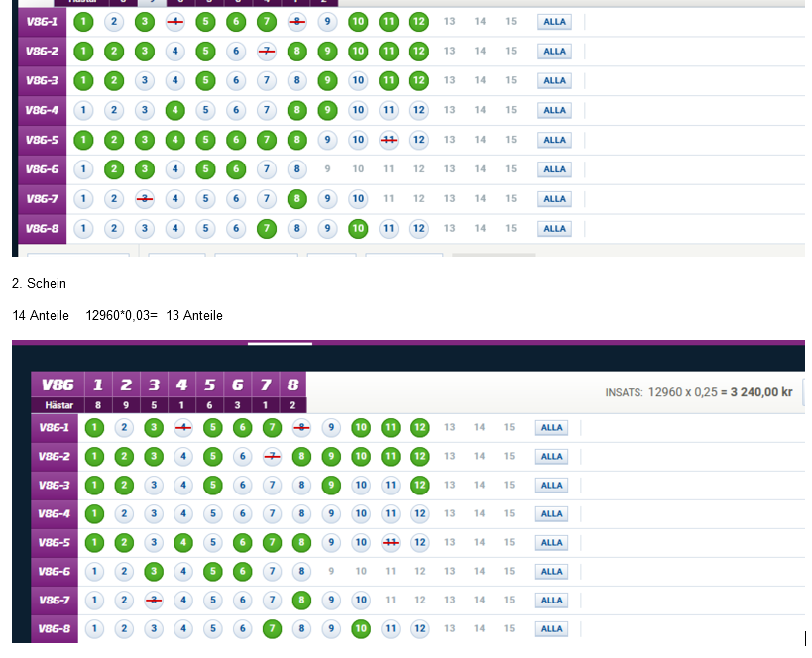Upper coupon: select horse 10 in V86-5
Screen dimensions: 812x658
point(358,140)
